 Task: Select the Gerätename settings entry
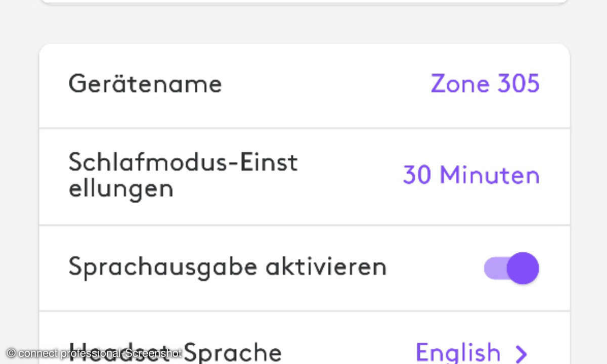coord(304,86)
